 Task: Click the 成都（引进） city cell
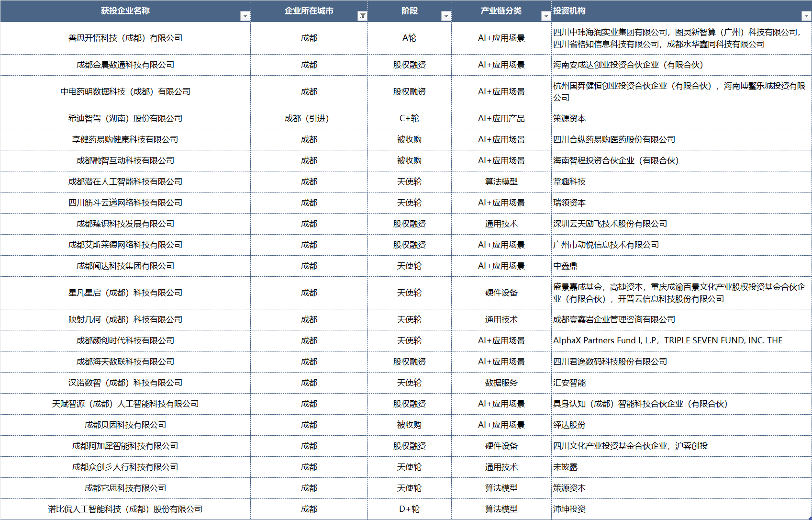309,118
